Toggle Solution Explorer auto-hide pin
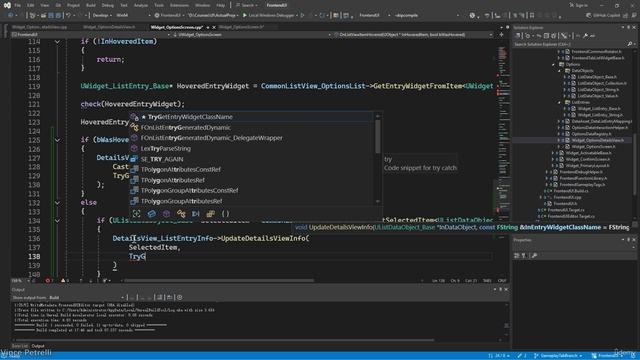This screenshot has width=640, height=360. [x=628, y=27]
